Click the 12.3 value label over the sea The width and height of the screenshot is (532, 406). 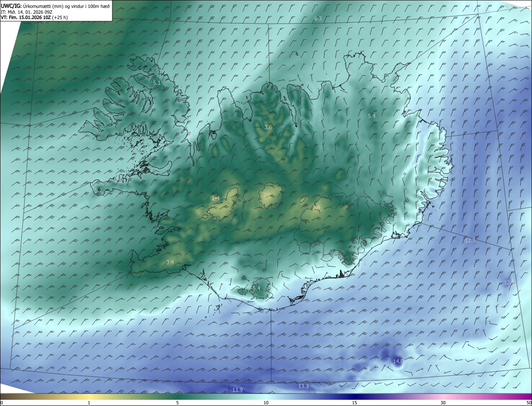pyautogui.click(x=470, y=240)
